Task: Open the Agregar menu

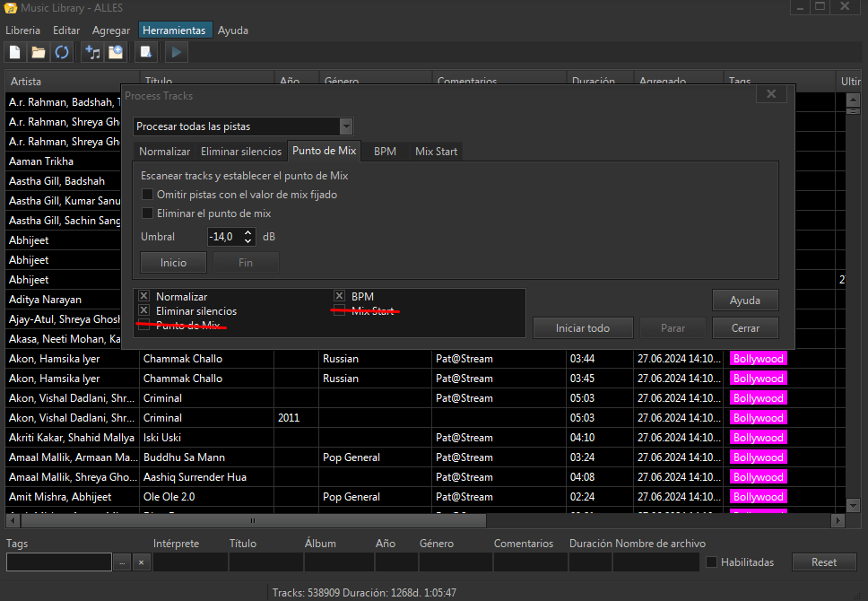Action: [x=111, y=30]
